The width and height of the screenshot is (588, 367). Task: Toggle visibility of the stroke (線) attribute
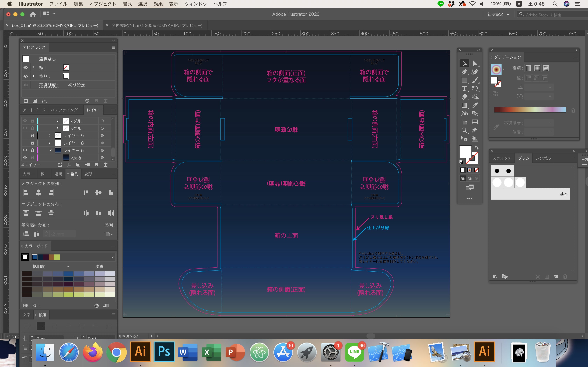pyautogui.click(x=26, y=67)
